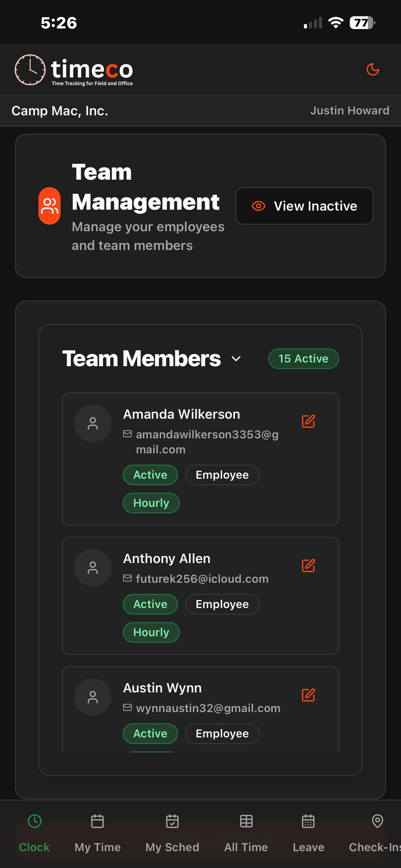Tap the mail icon beside amandawilkerson3353 email
Screen dimensions: 401x868
coord(127,434)
